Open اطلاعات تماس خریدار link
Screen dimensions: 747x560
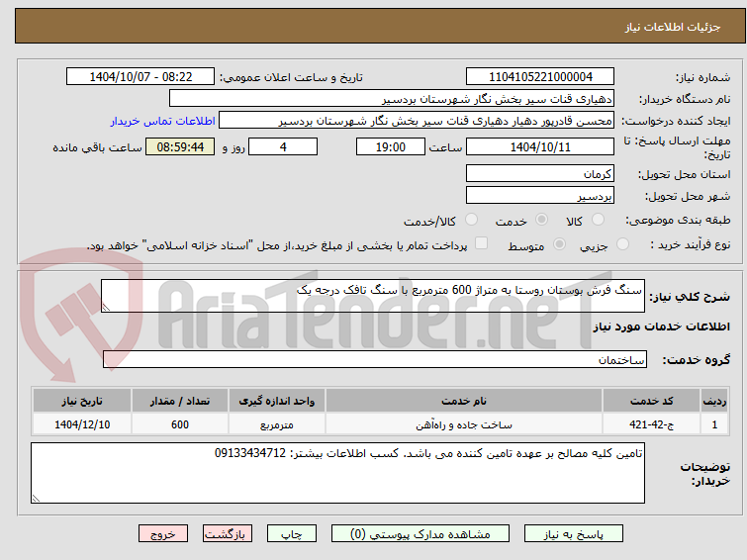[163, 121]
